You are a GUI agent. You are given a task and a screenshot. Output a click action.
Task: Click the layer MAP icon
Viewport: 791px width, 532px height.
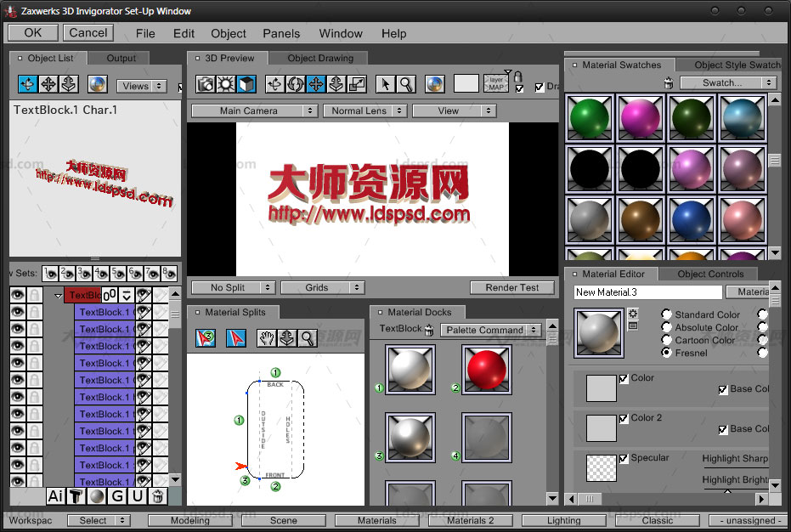click(496, 84)
